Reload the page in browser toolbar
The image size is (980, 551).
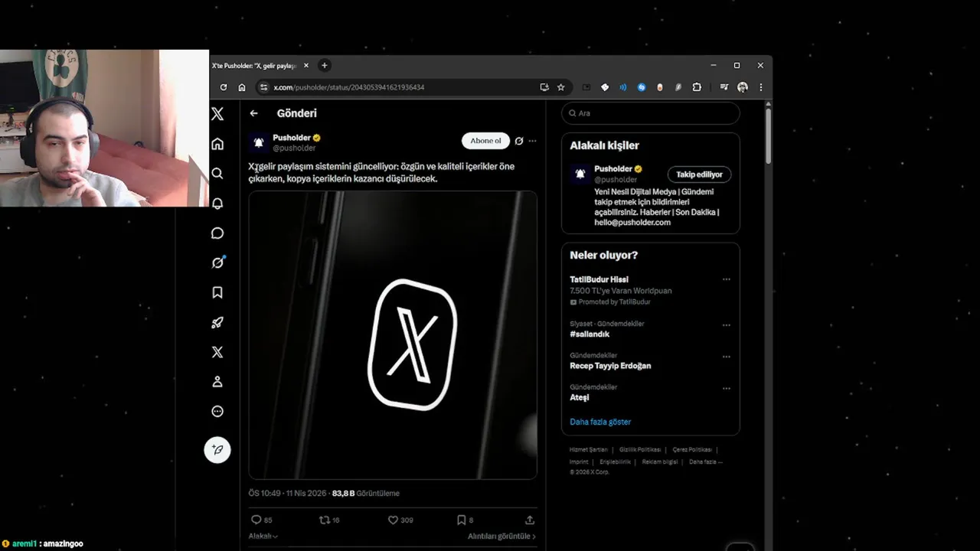point(224,87)
